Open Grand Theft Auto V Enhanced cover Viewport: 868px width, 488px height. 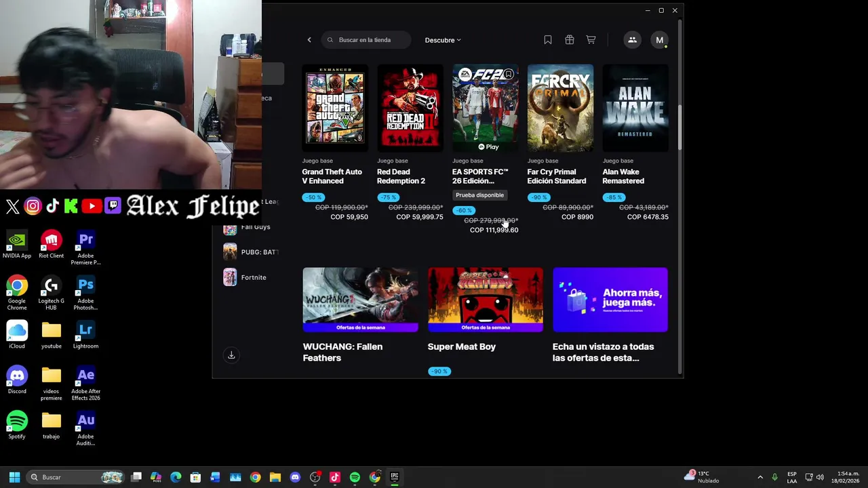tap(335, 108)
